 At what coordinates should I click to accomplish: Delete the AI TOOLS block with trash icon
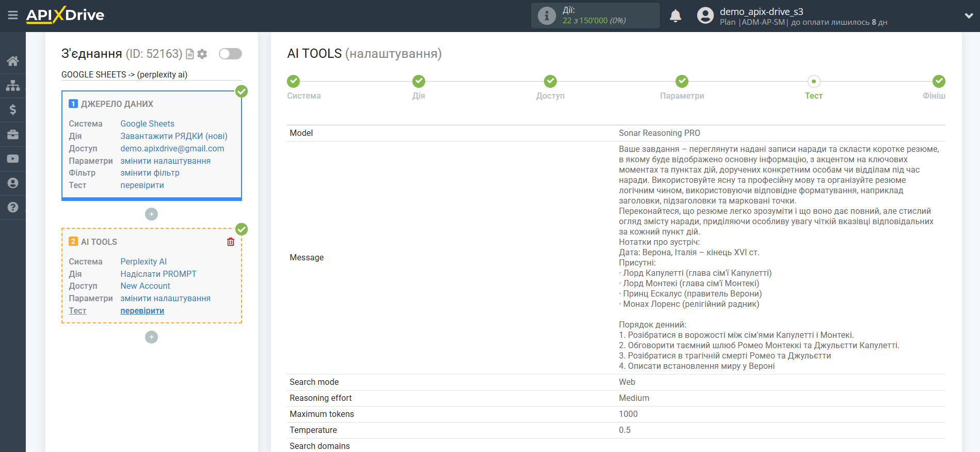[231, 242]
